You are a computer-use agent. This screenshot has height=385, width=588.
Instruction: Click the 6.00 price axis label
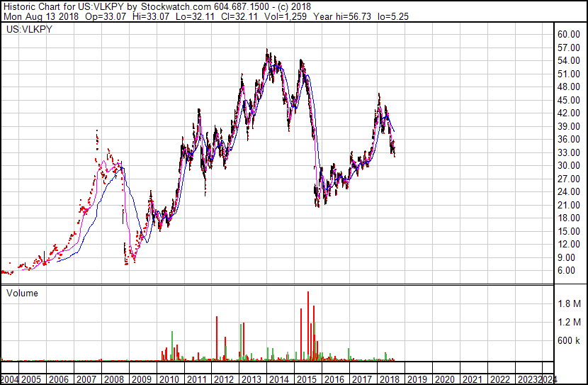tap(566, 271)
